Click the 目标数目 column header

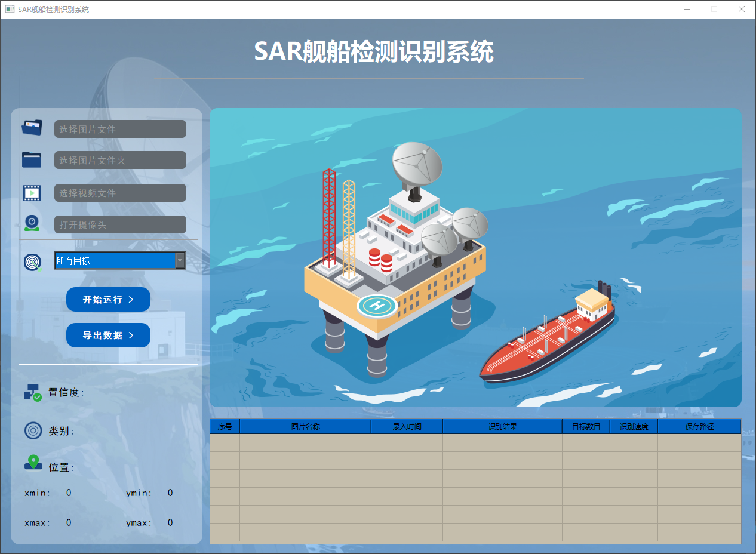pos(586,426)
